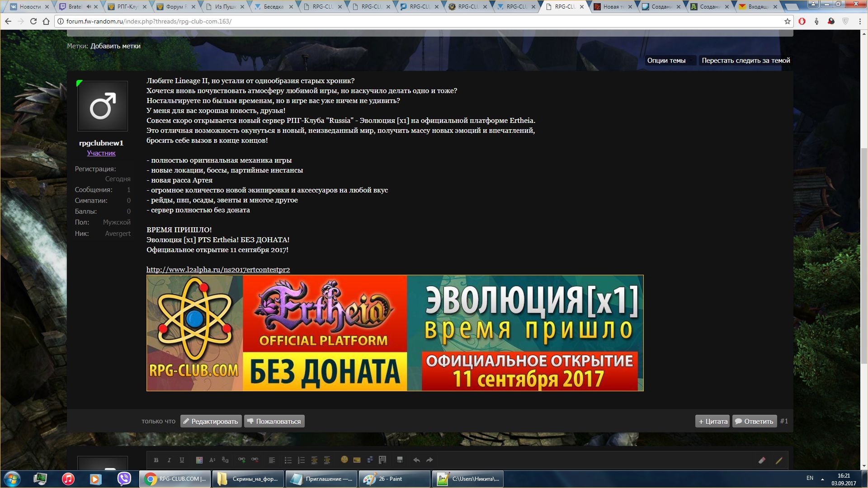Save draft floppy icon in editor

coord(400,460)
